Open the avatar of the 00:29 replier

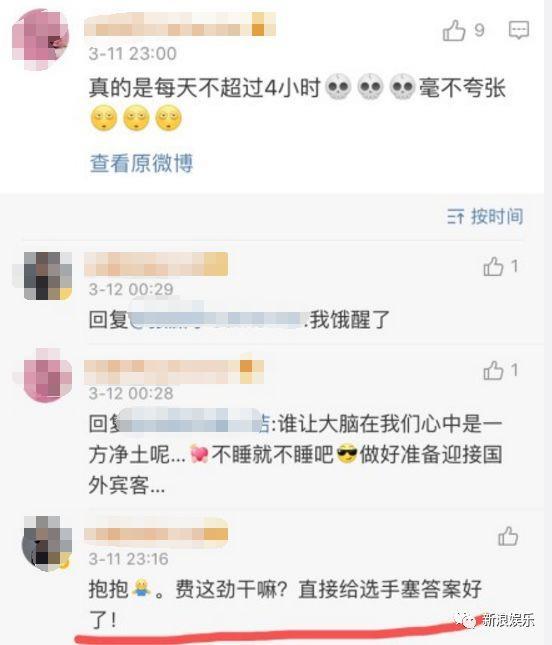(x=48, y=276)
